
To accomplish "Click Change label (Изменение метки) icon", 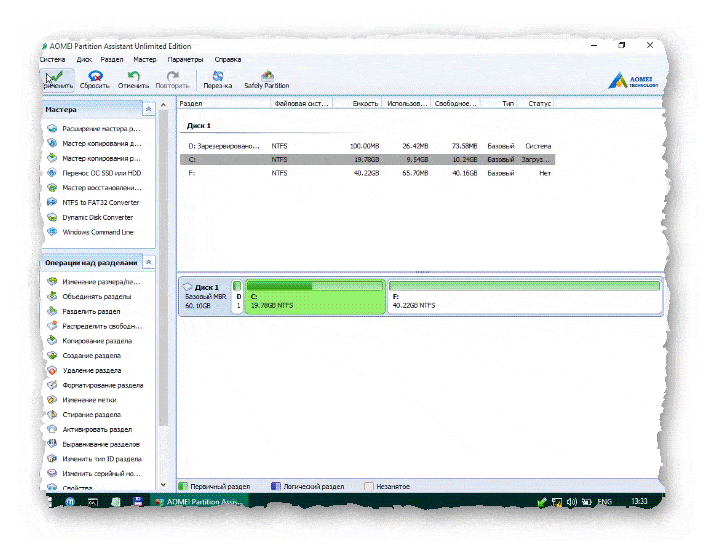I will click(x=52, y=399).
